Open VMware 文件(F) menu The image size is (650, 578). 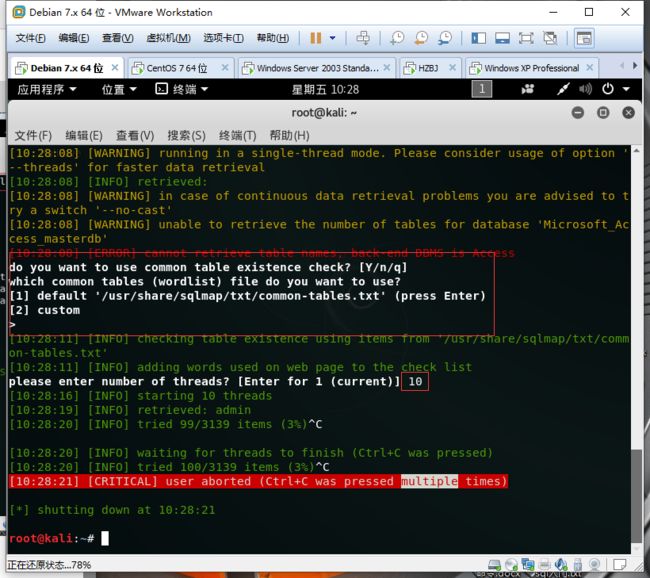[30, 38]
